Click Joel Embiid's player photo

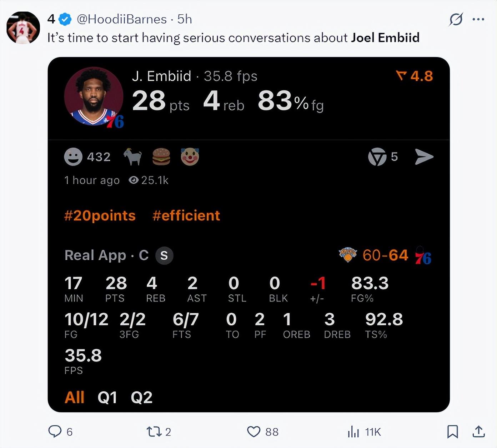[94, 96]
